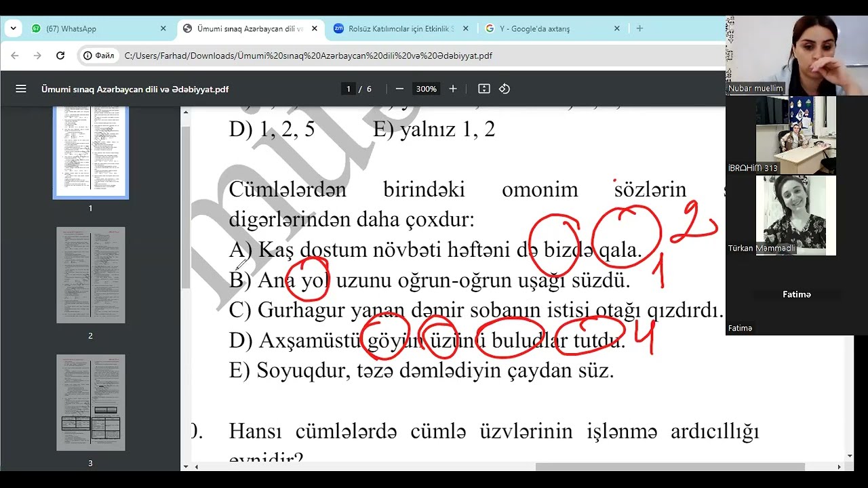Screen dimensions: 868x488
Task: Close the Google'da axtarış tab
Action: coord(616,28)
